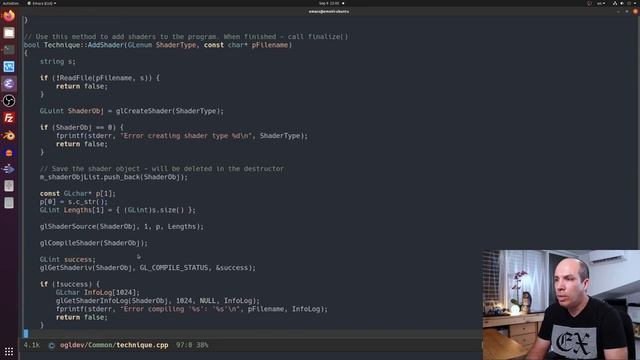Place cursor on Technique::AddShader function name

(x=84, y=45)
